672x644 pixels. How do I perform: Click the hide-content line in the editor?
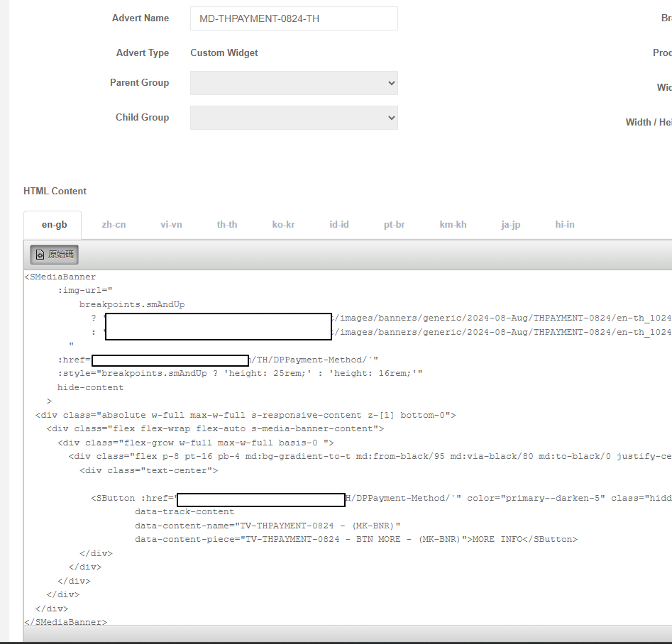90,387
